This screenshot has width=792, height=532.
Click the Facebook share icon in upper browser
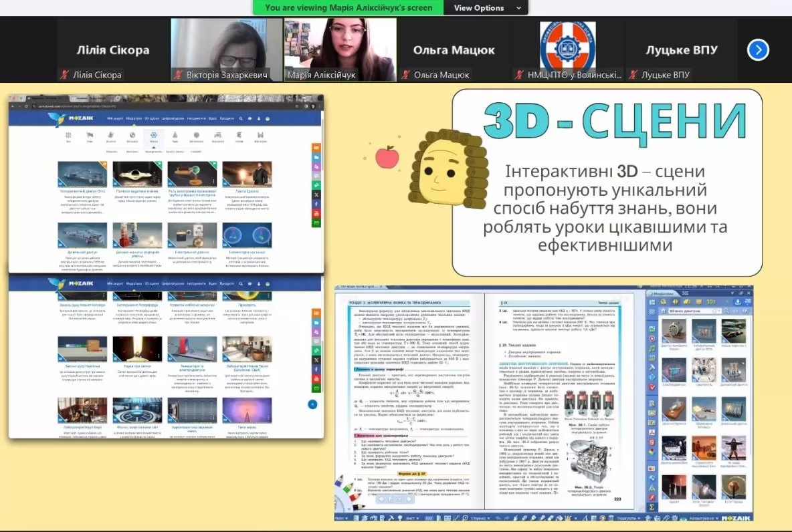(x=316, y=203)
